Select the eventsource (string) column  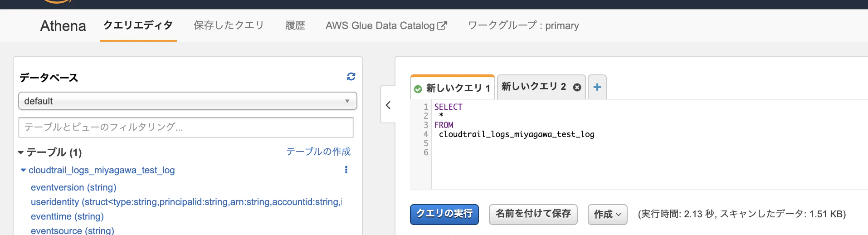73,230
